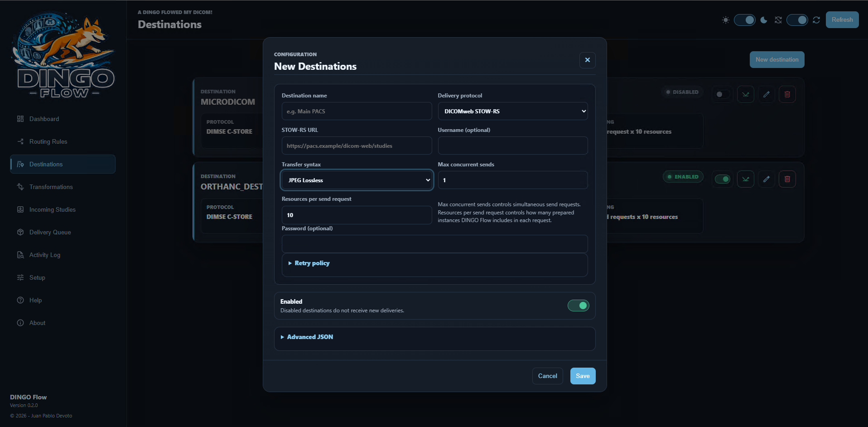Click the Incoming Studies inbox icon

point(20,209)
